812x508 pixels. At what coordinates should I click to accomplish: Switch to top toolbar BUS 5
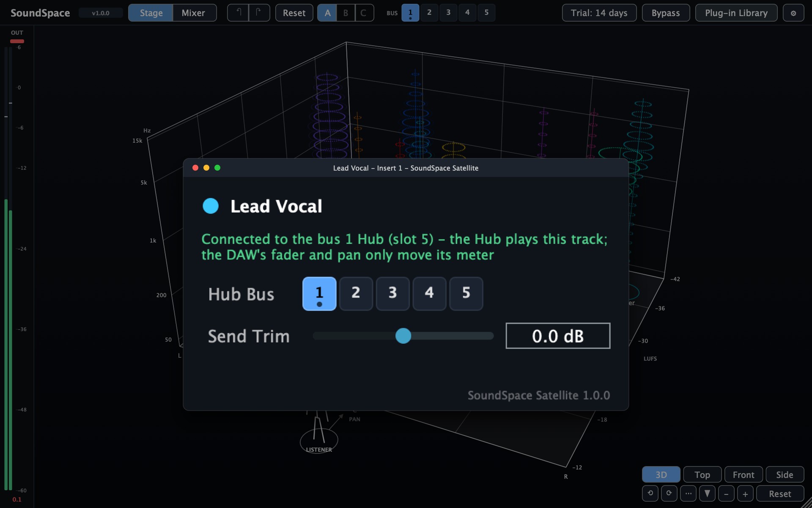click(x=486, y=13)
